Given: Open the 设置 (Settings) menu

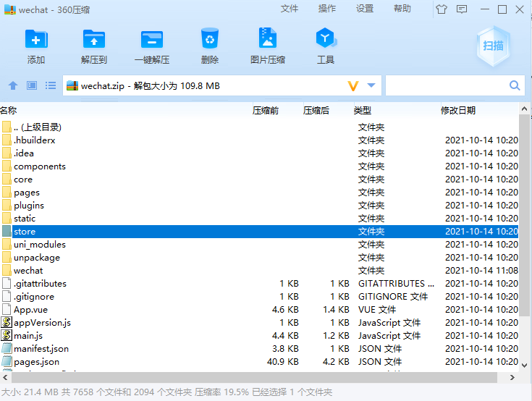Looking at the screenshot, I should coord(365,9).
